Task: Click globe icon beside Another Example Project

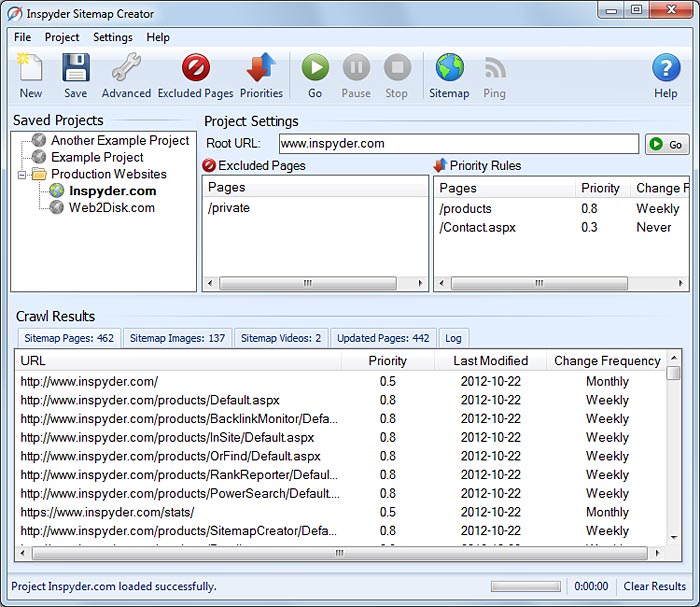Action: 39,140
